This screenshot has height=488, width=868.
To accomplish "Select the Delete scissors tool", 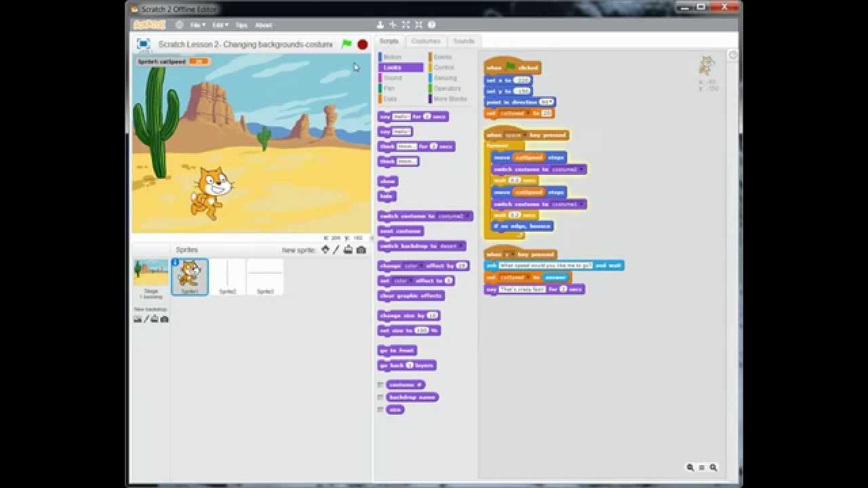I will coord(393,25).
